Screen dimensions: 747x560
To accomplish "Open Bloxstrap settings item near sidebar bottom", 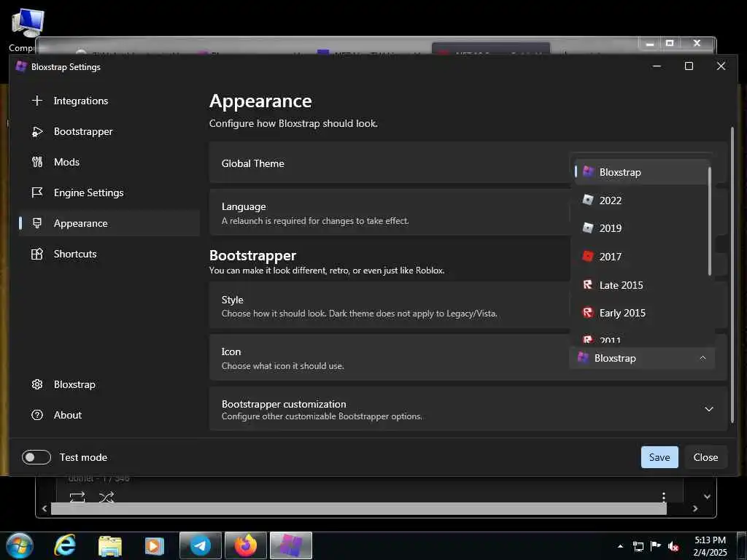I will [x=109, y=384].
